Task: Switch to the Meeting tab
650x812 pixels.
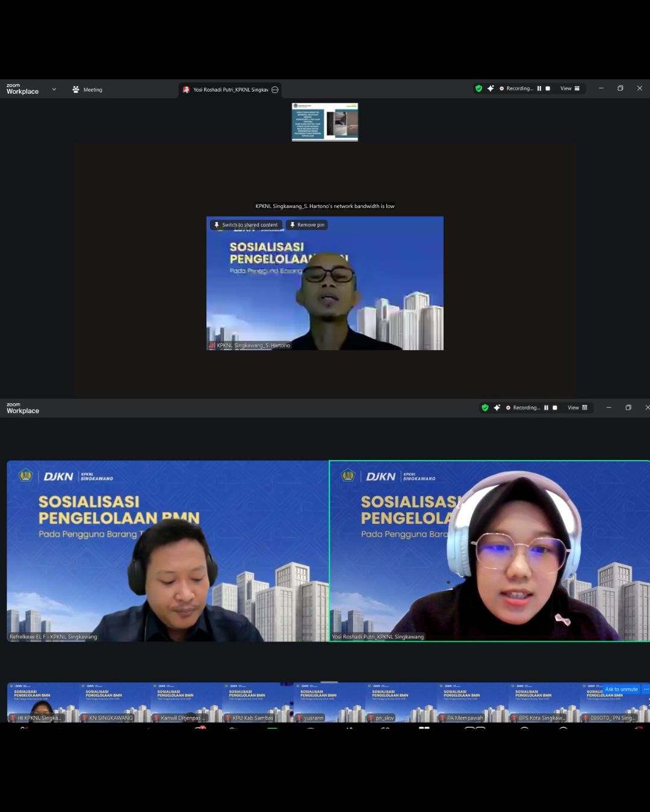Action: pos(87,90)
